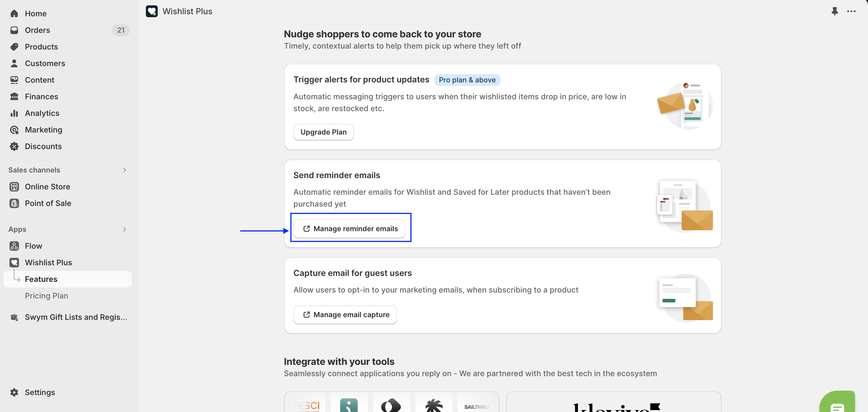This screenshot has width=868, height=412.
Task: Open the green chat support bubble
Action: [837, 404]
